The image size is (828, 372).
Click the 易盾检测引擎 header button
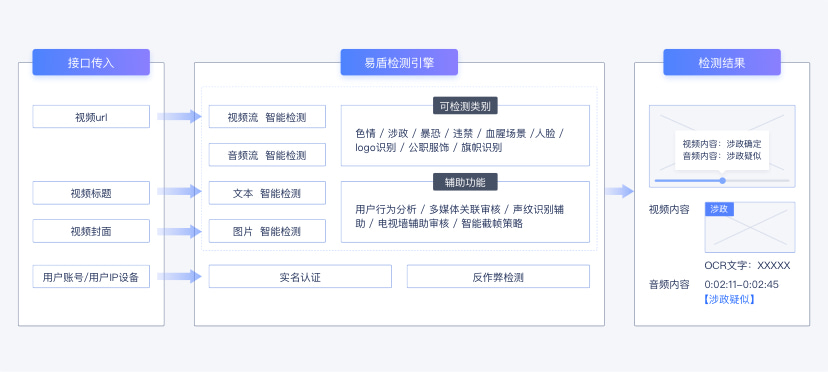pos(399,62)
